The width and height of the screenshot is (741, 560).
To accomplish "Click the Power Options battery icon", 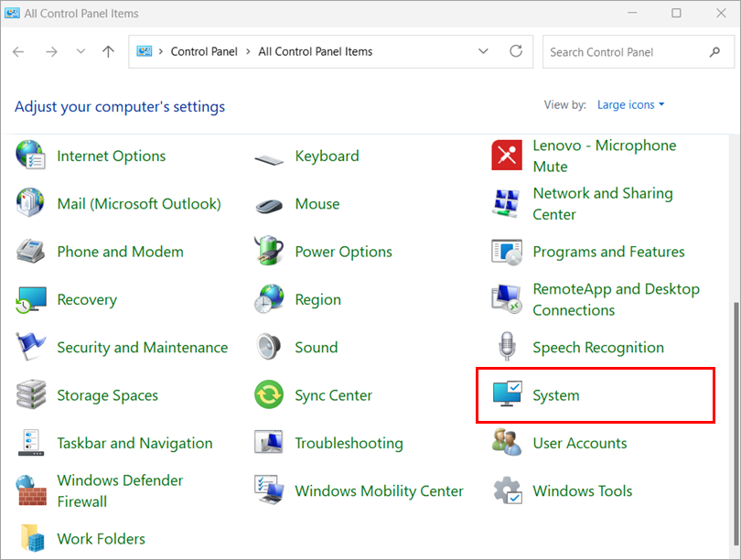I will [x=269, y=252].
